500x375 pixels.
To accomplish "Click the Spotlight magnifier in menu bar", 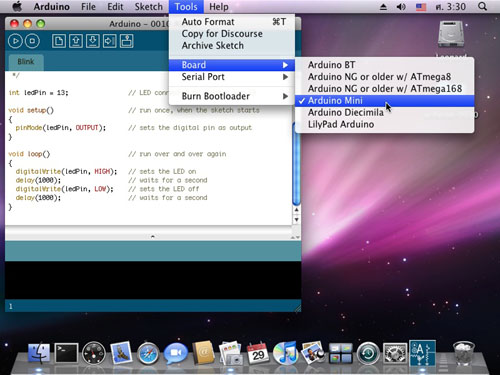I will (482, 6).
